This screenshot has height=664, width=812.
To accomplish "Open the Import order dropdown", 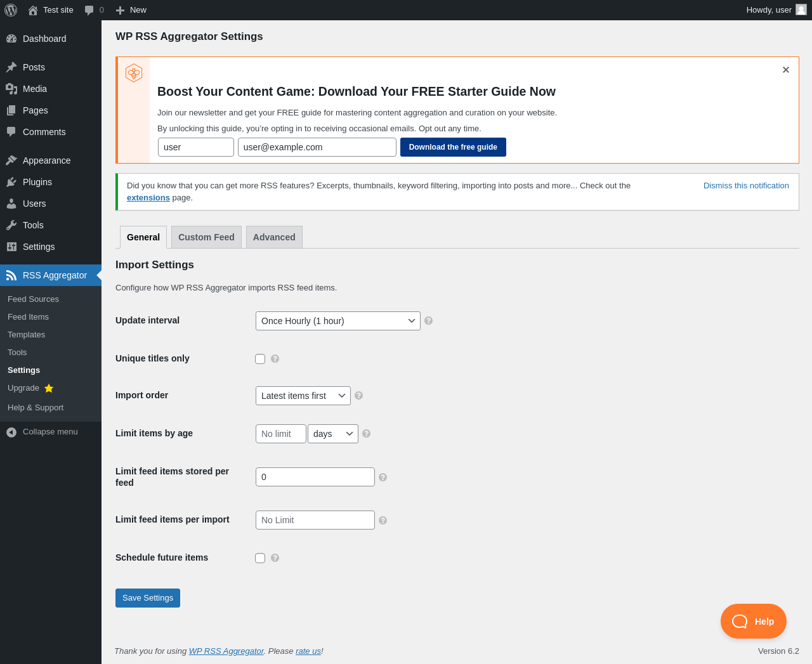I will 303,396.
